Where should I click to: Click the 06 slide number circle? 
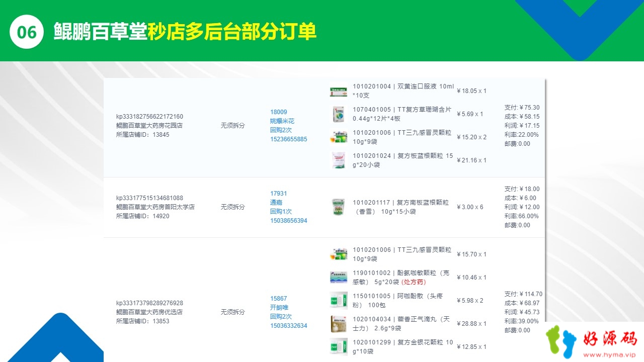pyautogui.click(x=27, y=32)
